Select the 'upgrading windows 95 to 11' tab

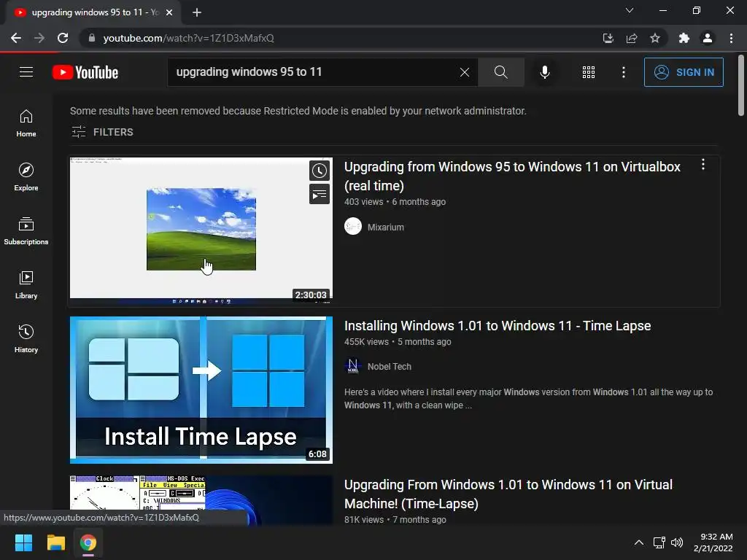pyautogui.click(x=93, y=13)
